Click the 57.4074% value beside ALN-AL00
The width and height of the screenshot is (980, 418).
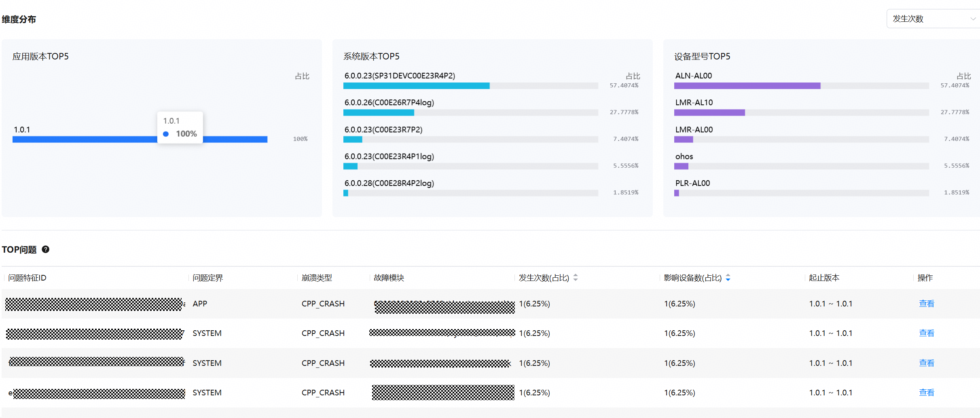tap(955, 85)
